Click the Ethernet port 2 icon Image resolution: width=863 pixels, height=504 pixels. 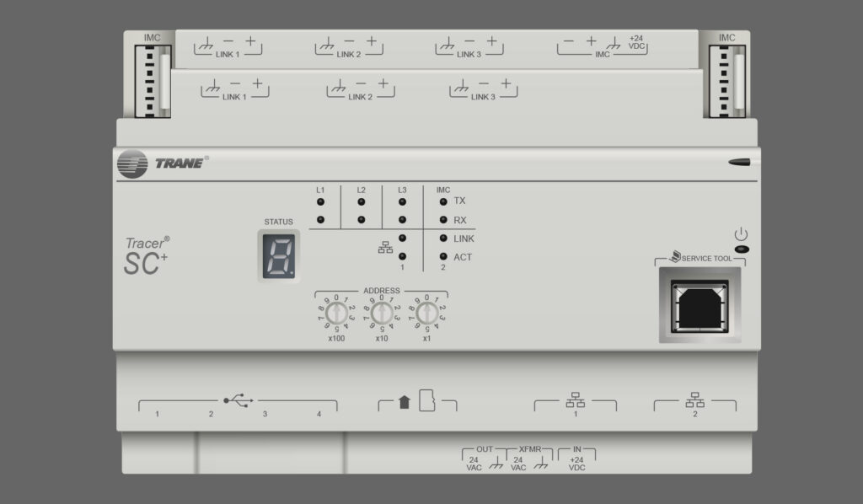point(694,400)
